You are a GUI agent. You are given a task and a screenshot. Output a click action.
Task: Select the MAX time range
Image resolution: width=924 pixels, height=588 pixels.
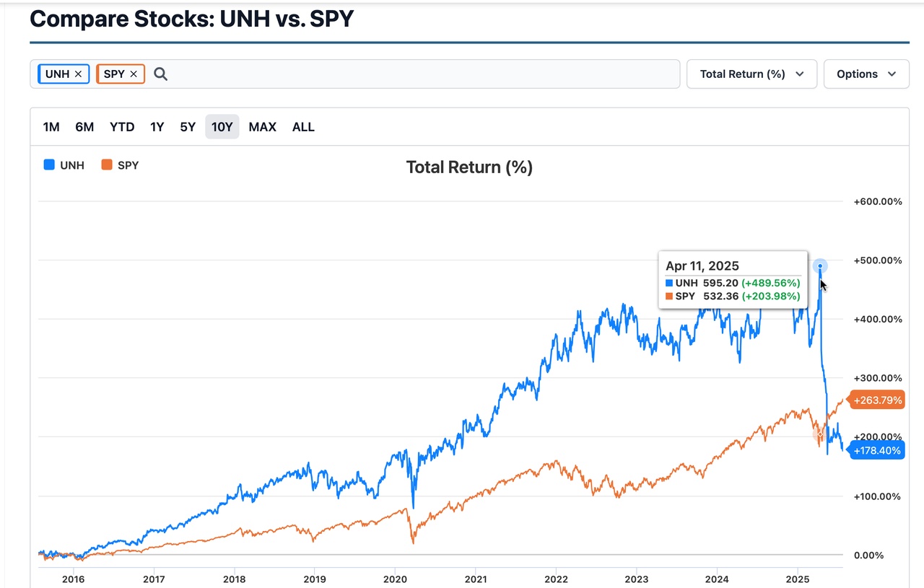(263, 127)
